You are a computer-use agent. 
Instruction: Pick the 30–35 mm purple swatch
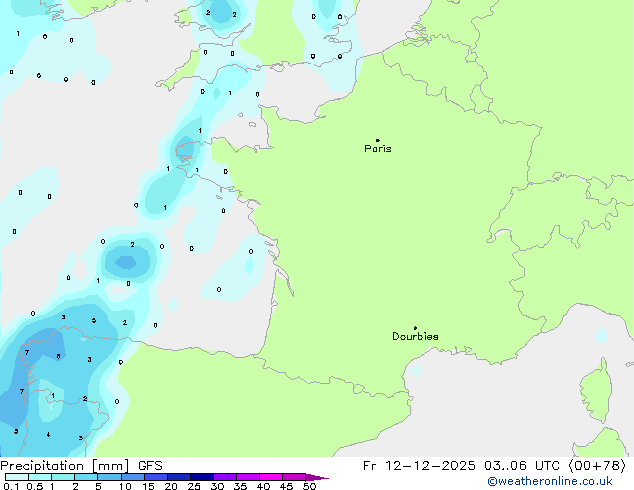(225, 477)
